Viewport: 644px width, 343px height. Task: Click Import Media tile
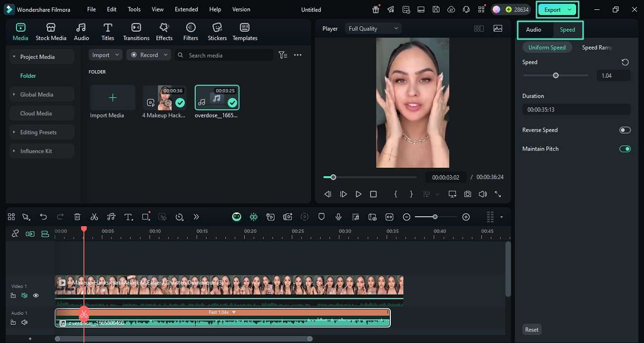pyautogui.click(x=112, y=98)
